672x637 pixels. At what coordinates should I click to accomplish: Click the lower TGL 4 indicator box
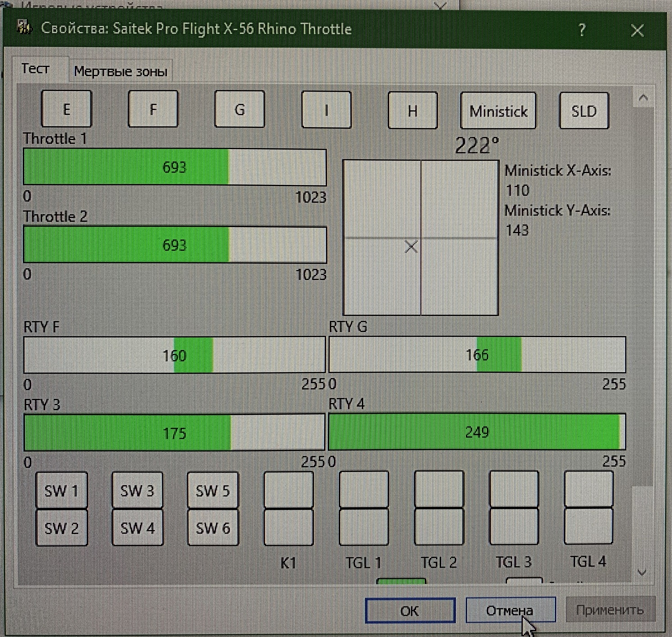click(589, 526)
